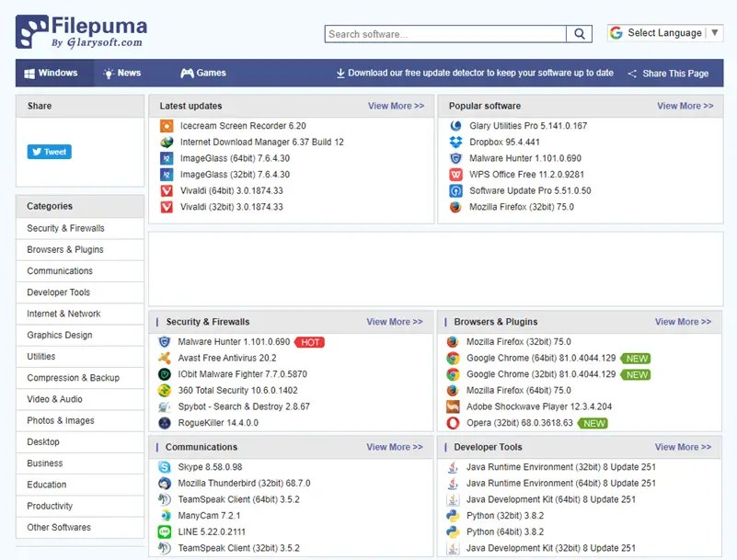This screenshot has height=560, width=737.
Task: Open Malware Hunter 1.101.0.690 in Popular software
Action: click(x=525, y=158)
